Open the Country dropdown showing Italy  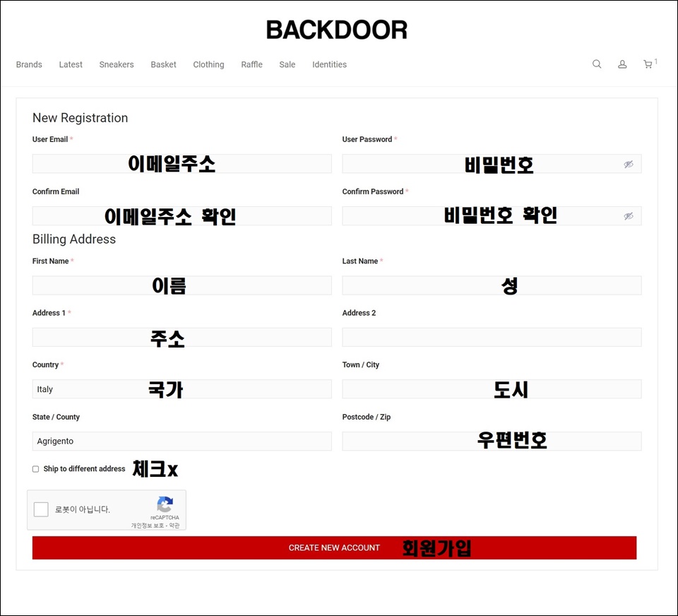tap(182, 389)
